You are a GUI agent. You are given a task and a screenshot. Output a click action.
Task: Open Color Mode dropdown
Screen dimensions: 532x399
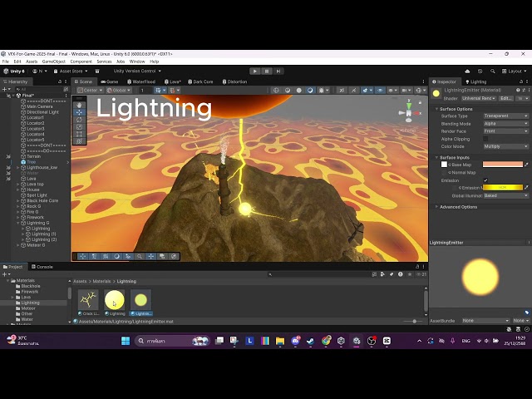506,146
